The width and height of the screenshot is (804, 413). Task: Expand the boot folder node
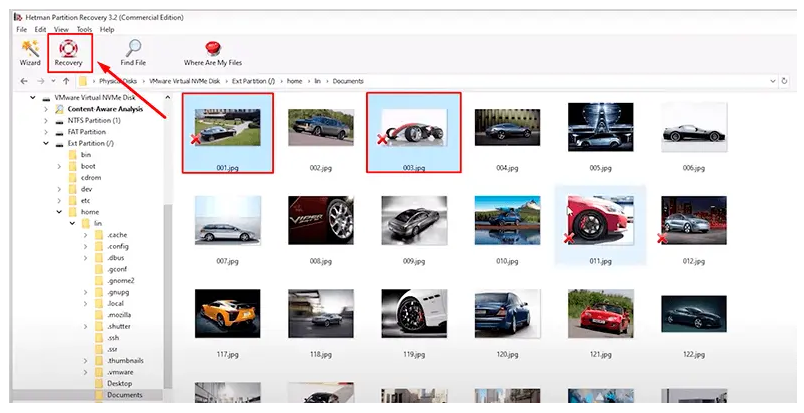click(x=59, y=166)
